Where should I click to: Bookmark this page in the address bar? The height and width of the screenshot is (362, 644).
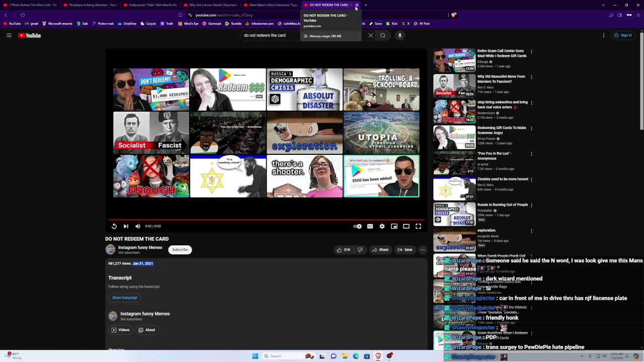tap(180, 15)
